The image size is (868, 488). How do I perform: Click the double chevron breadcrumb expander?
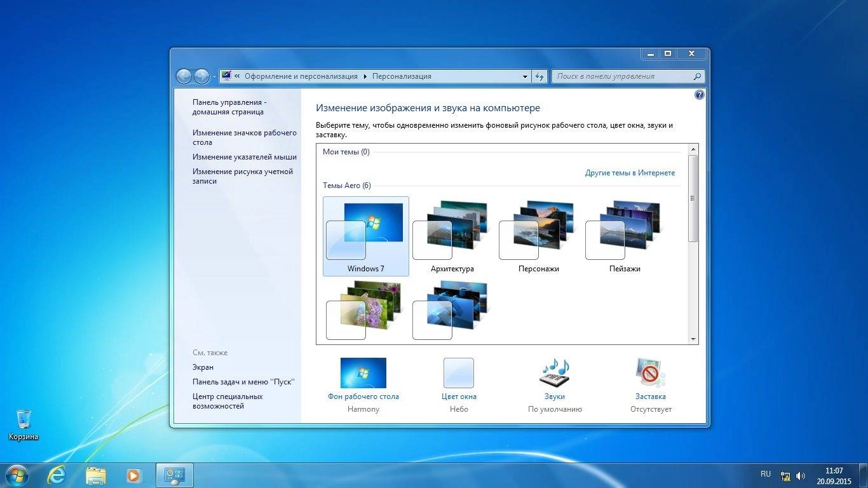point(237,76)
